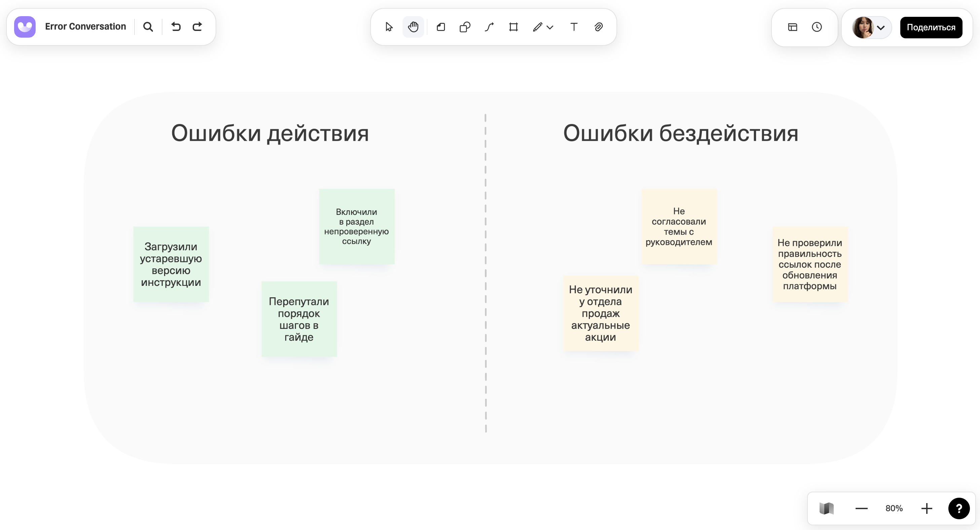The height and width of the screenshot is (530, 980).
Task: Select the connector arrow tool
Action: click(x=489, y=27)
